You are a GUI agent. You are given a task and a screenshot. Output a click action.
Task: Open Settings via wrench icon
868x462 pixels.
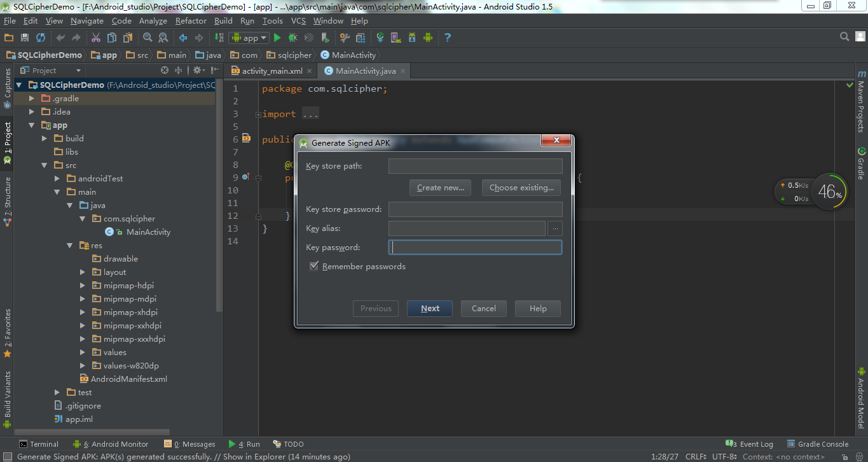click(x=345, y=38)
